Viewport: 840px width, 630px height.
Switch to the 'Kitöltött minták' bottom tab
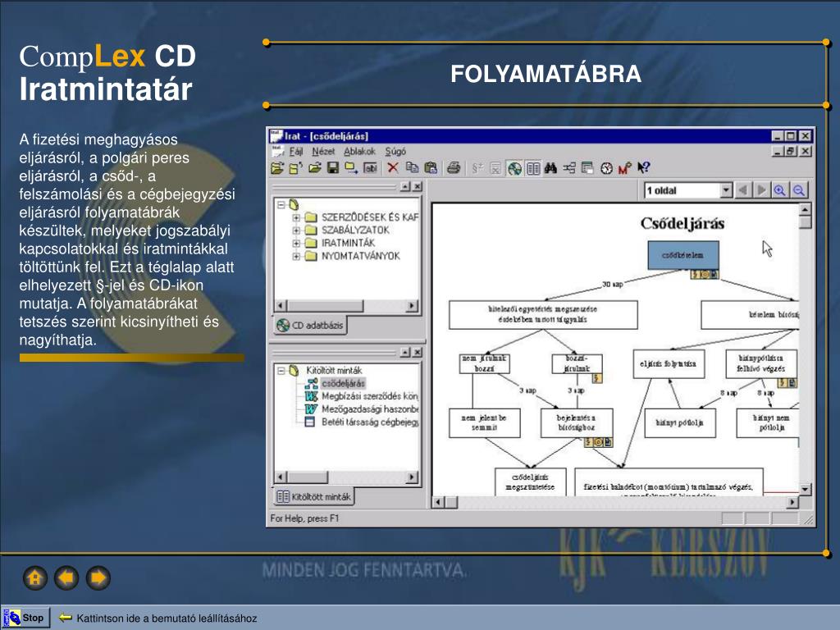[x=314, y=496]
